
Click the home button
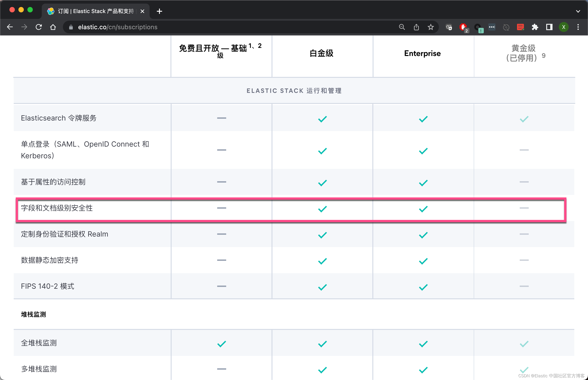(x=53, y=27)
